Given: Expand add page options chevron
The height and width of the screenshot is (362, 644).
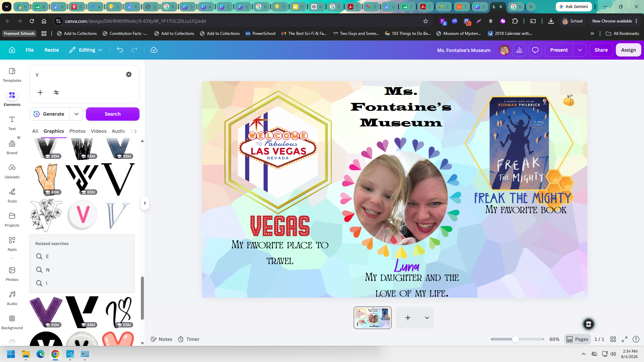Looking at the screenshot, I should coord(427,318).
